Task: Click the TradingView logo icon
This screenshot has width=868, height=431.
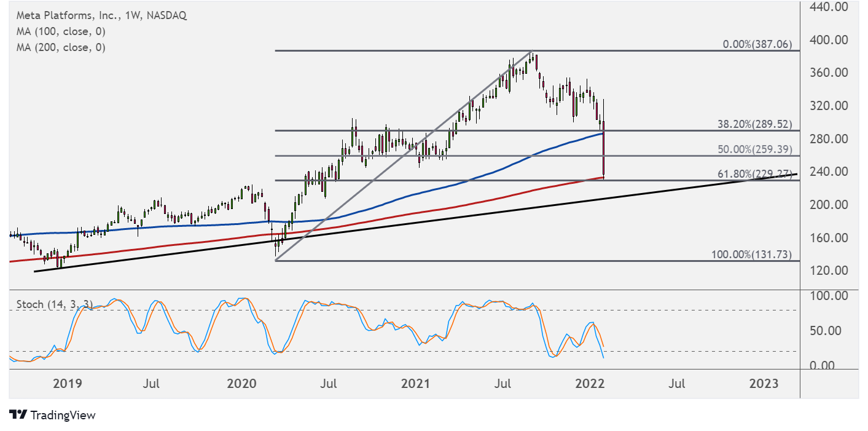Action: [18, 415]
